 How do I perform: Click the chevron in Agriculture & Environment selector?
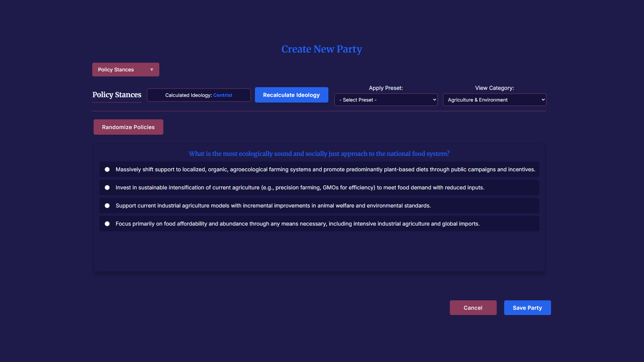coord(543,100)
